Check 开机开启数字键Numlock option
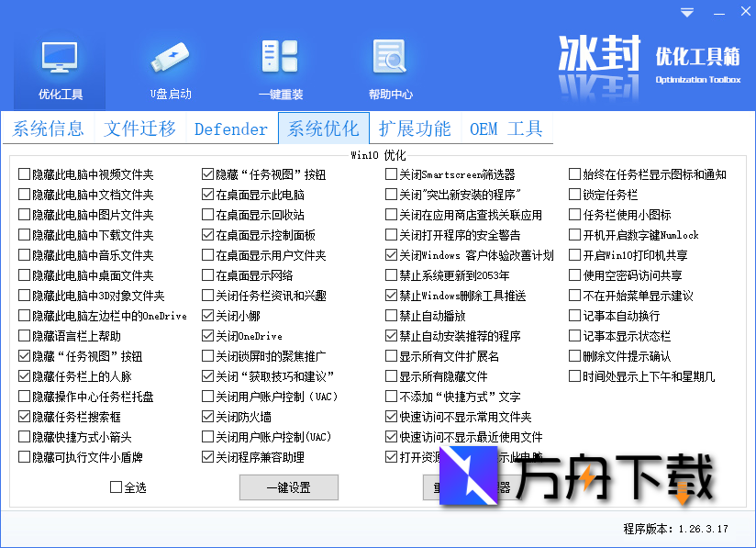 573,235
